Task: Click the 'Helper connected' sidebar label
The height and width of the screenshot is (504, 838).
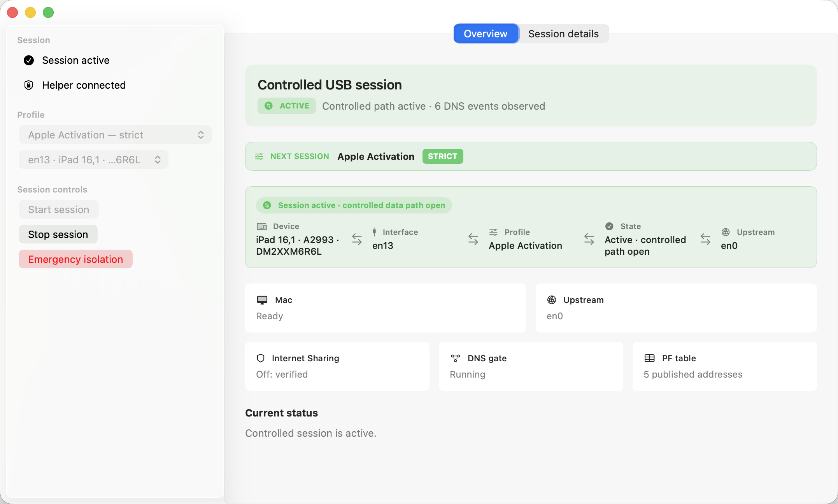Action: pyautogui.click(x=84, y=85)
